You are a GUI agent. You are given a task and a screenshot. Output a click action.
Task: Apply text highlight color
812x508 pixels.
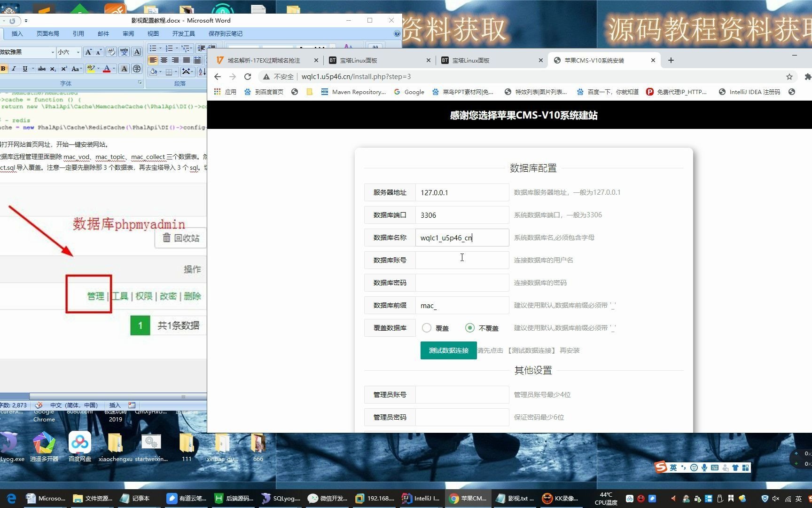point(91,69)
